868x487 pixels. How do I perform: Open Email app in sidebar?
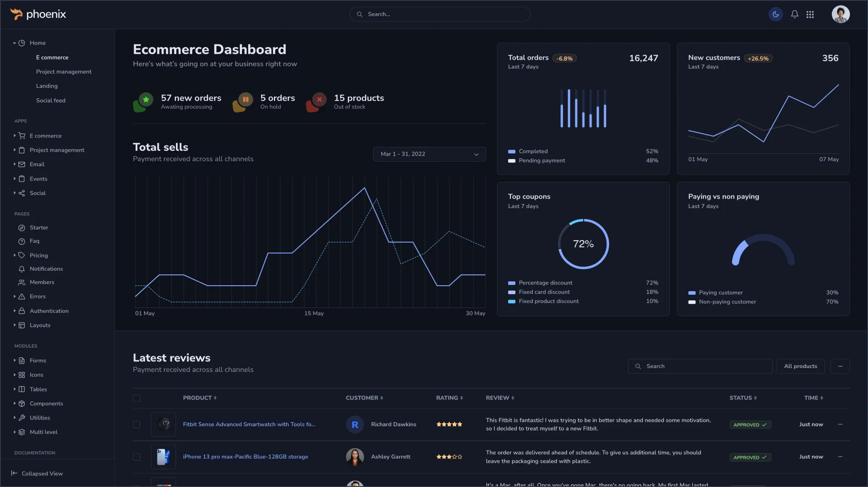point(37,164)
